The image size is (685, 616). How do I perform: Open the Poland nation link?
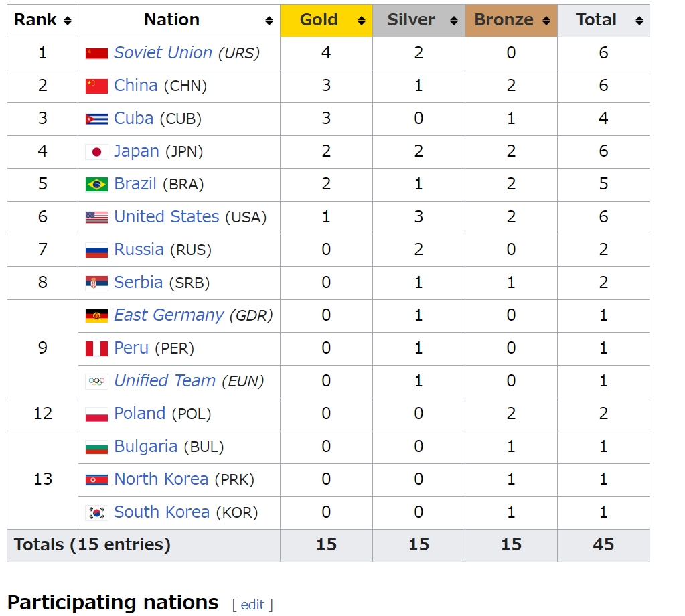pos(139,414)
